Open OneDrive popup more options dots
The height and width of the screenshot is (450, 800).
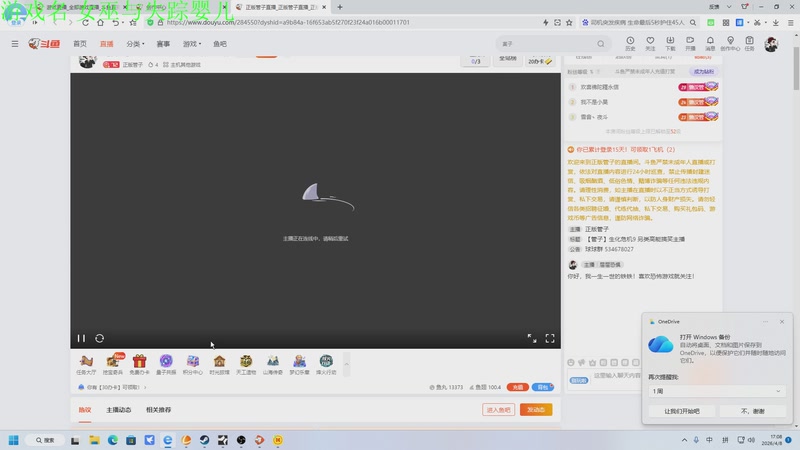[x=765, y=321]
